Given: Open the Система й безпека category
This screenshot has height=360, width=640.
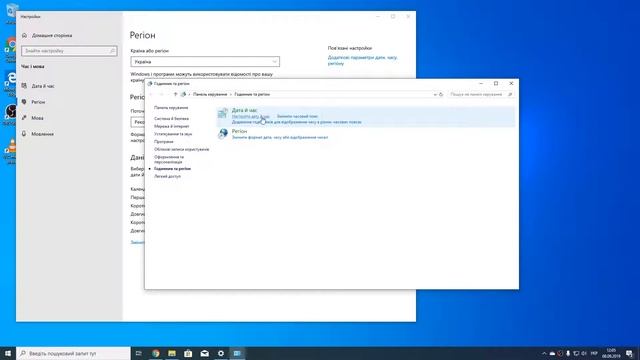Looking at the screenshot, I should tap(171, 119).
